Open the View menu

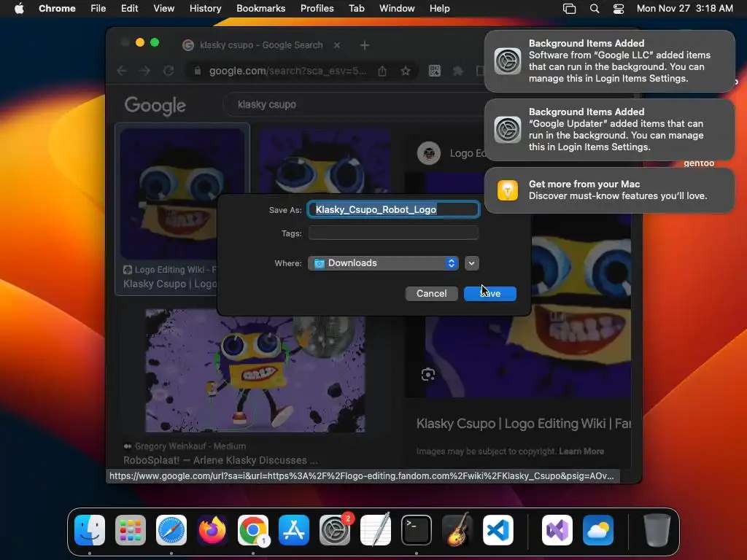click(164, 9)
